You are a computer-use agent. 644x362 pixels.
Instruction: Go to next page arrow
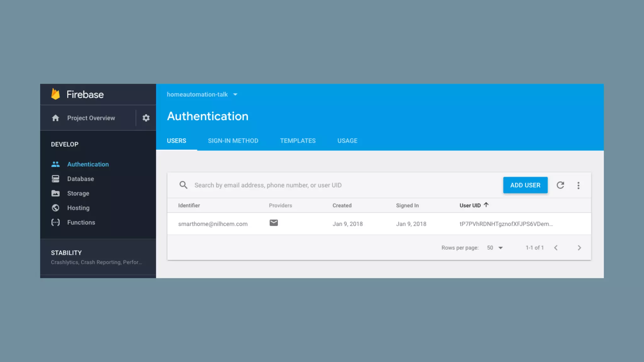click(579, 248)
